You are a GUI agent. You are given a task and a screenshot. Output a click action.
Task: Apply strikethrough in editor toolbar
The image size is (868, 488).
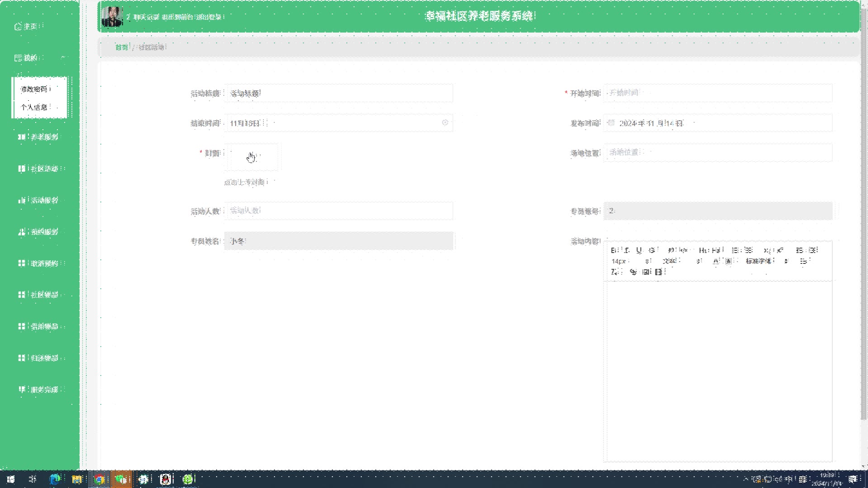651,250
